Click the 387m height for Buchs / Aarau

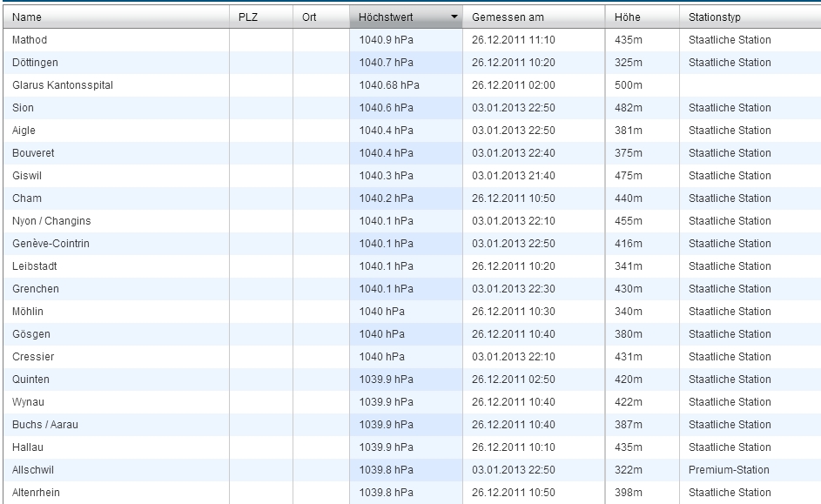click(x=629, y=425)
